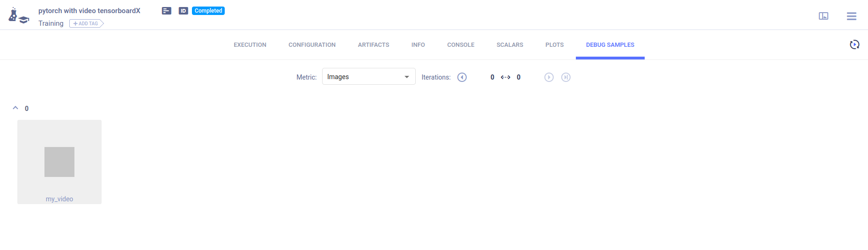Toggle the auto-refresh icon
Viewport: 868px width, 250px height.
click(x=854, y=44)
